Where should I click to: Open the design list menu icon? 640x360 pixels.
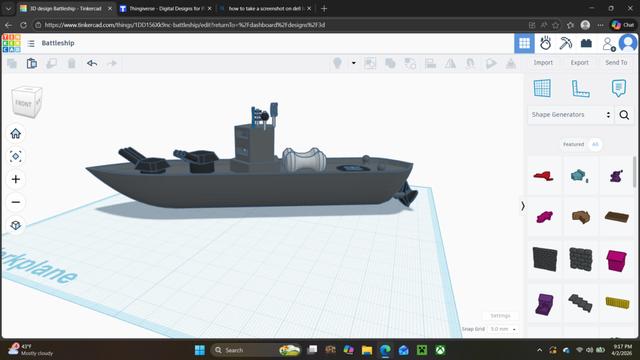click(x=31, y=43)
